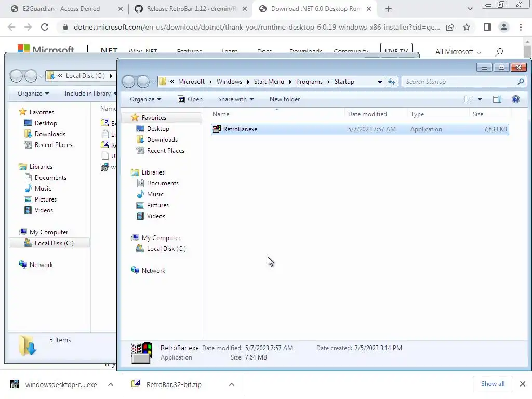Open the Chrome three-dot menu
This screenshot has width=532, height=399.
521,27
